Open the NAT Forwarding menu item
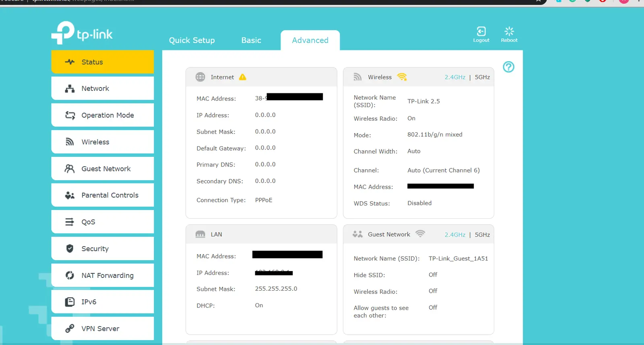Screen dimensions: 644x345 103,275
